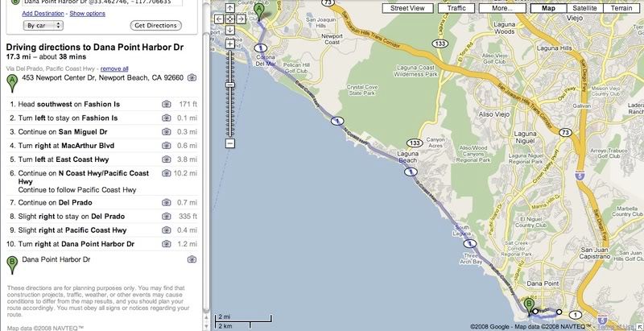The width and height of the screenshot is (644, 331).
Task: Pan the map up with the arrow control
Action: click(230, 8)
